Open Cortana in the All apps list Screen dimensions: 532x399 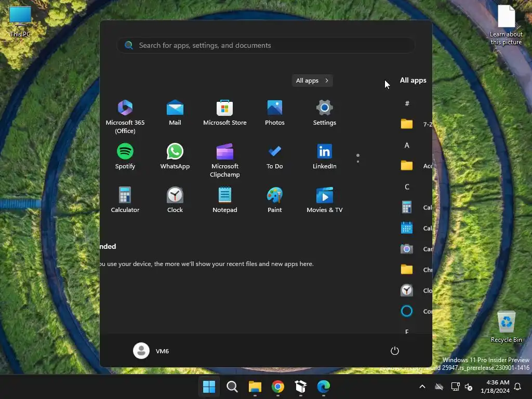[x=416, y=311]
